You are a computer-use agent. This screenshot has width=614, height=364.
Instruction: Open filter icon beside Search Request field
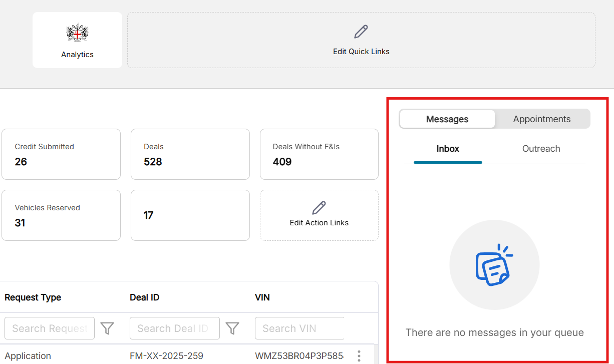[x=107, y=328]
